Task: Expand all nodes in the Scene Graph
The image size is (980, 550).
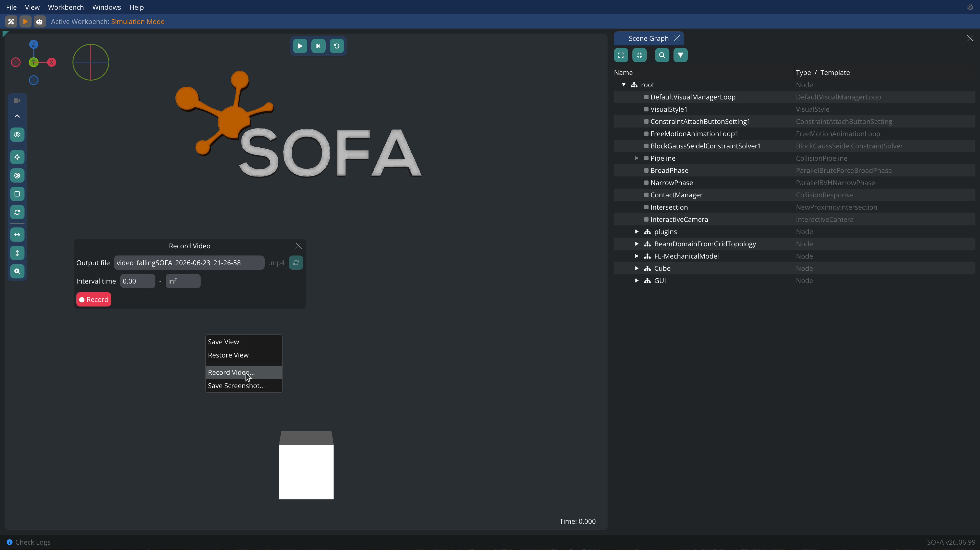Action: 621,55
